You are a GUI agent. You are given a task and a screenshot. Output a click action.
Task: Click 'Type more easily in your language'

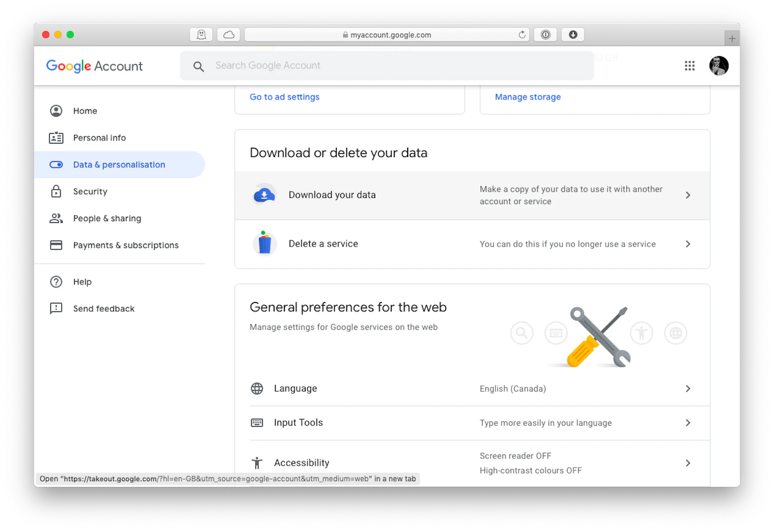click(546, 423)
